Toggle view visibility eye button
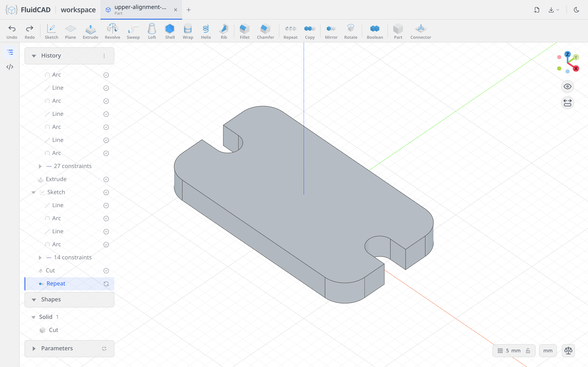Screen dimensions: 588x367 (x=567, y=86)
